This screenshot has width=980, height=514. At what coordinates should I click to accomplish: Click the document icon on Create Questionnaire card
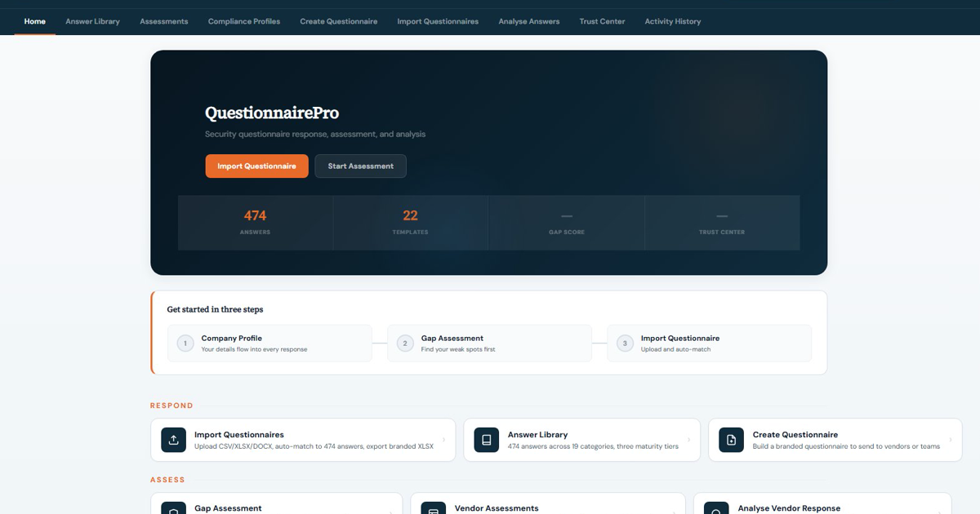coord(729,440)
